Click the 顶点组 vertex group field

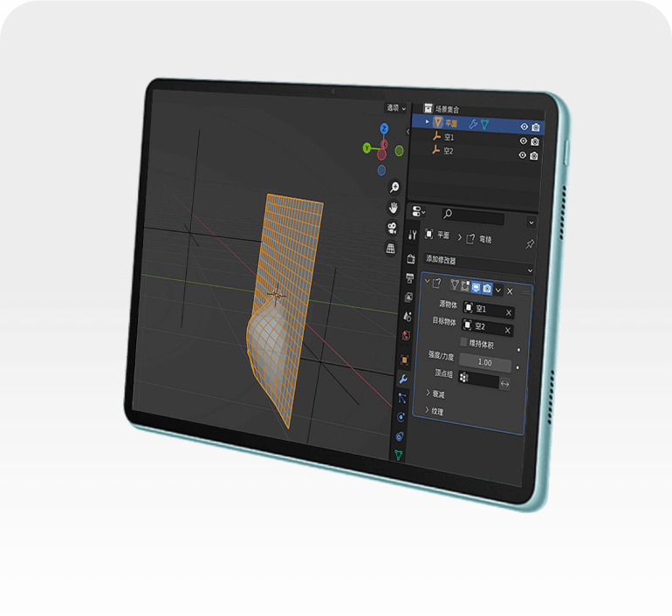click(478, 380)
